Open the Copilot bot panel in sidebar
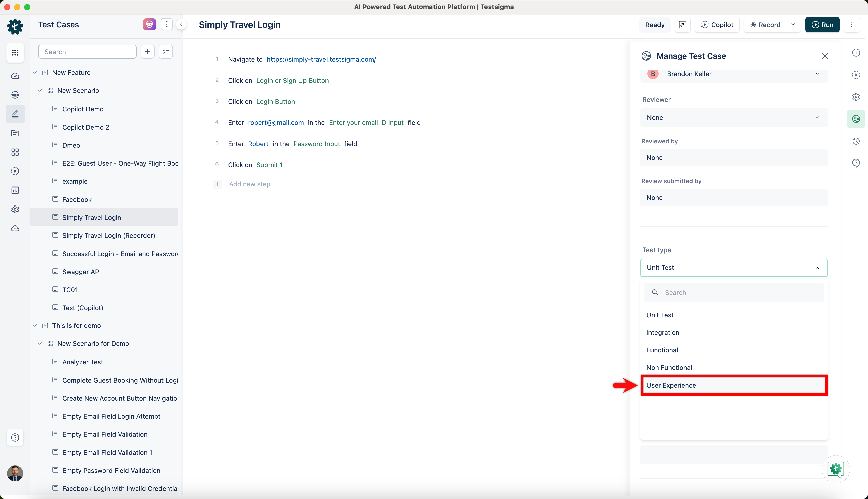Viewport: 868px width, 499px height. click(15, 95)
